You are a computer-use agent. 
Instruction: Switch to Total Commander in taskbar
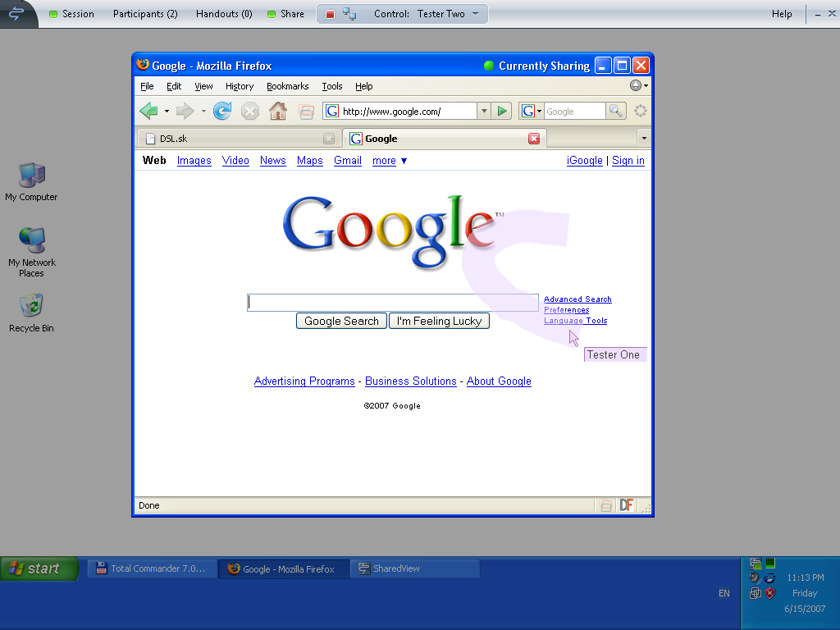(153, 569)
